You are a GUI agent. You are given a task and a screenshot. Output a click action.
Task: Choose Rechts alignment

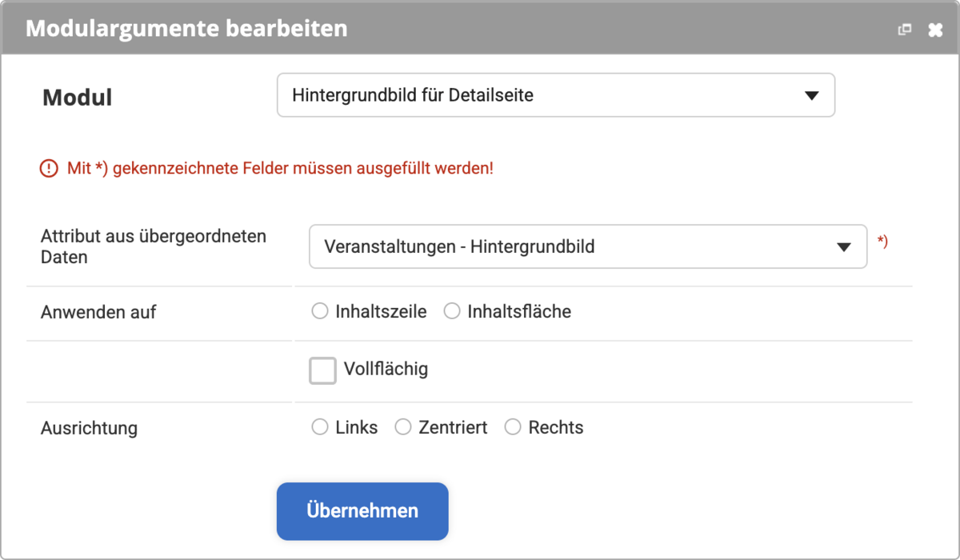[x=513, y=427]
